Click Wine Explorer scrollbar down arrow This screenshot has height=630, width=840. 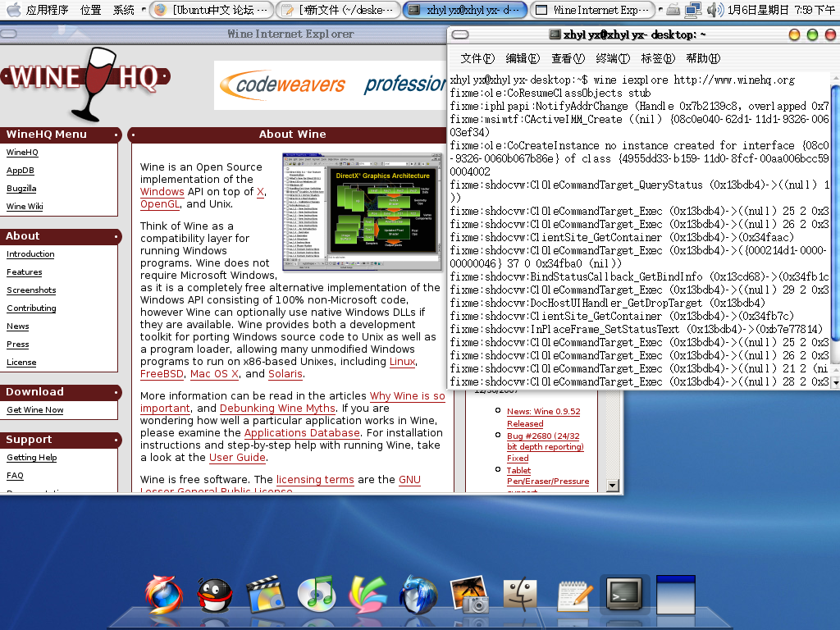pyautogui.click(x=612, y=486)
